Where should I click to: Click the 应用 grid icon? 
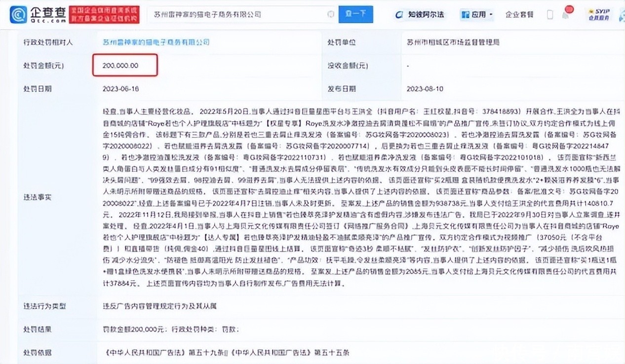[x=465, y=15]
